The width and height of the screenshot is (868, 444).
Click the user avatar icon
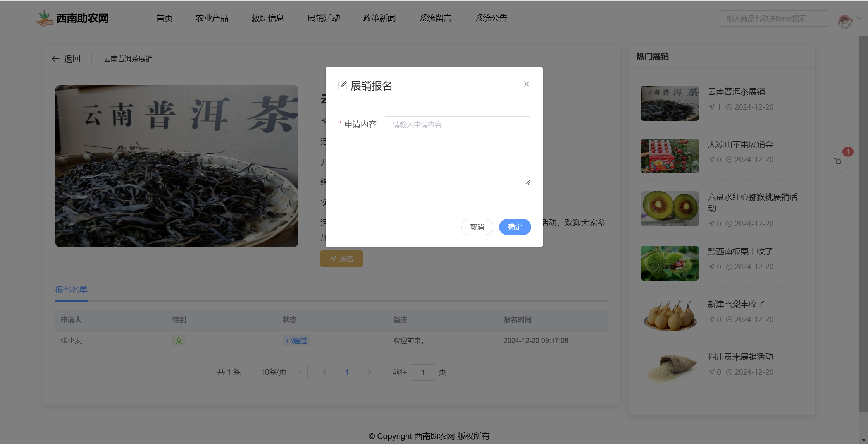pos(845,20)
